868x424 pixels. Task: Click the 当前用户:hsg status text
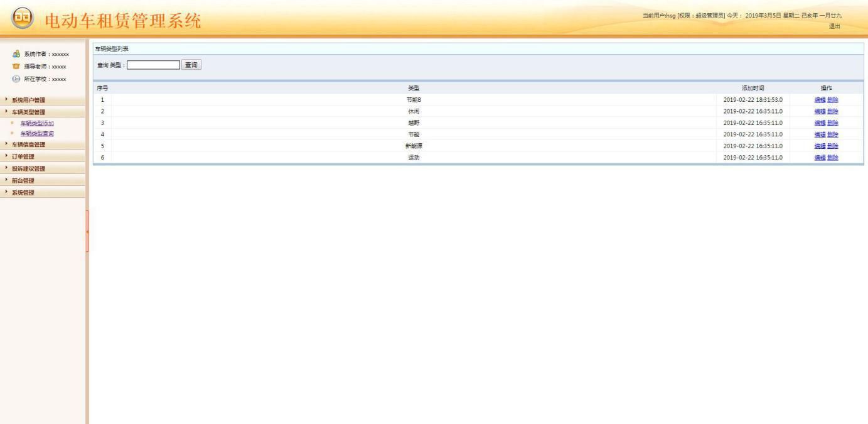point(658,16)
